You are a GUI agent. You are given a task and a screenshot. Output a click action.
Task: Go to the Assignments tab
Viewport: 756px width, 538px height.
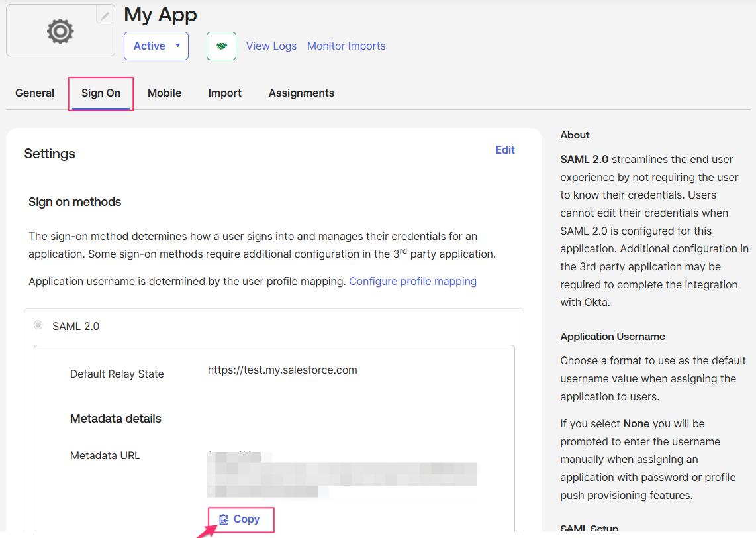(301, 93)
